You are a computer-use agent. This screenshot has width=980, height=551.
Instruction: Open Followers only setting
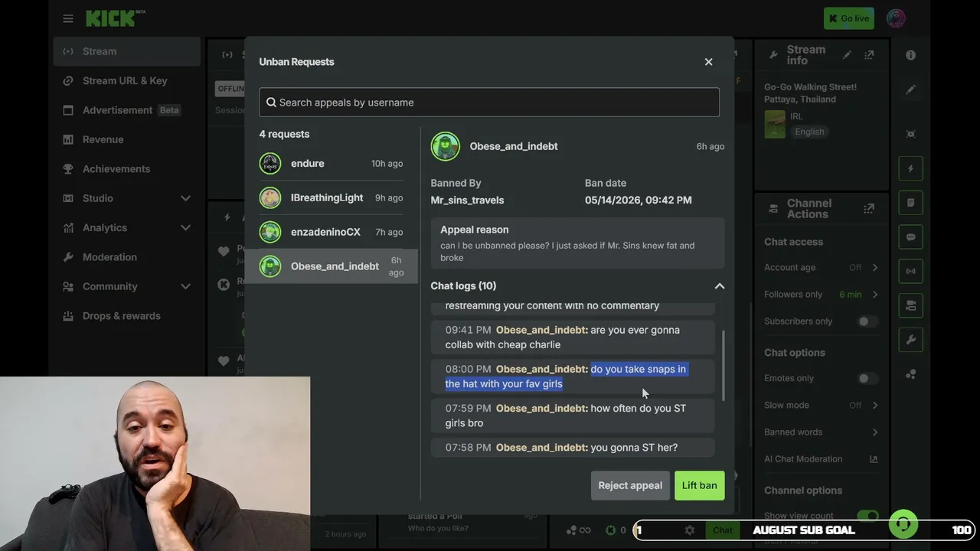click(821, 295)
